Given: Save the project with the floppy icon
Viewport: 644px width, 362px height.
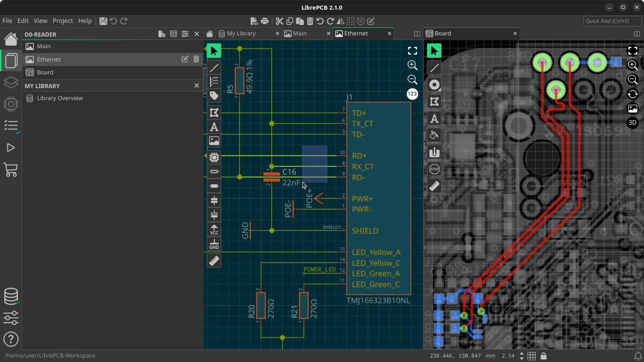Looking at the screenshot, I should point(103,21).
